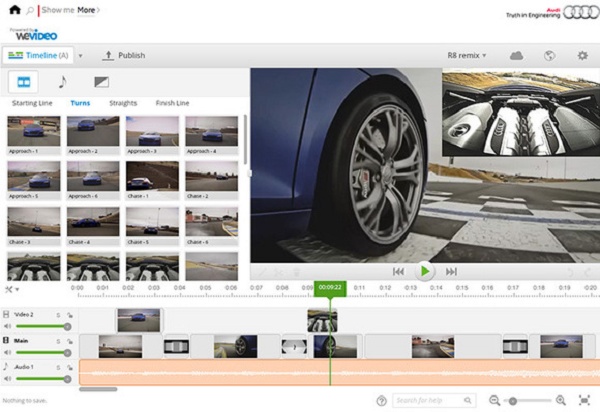Click the delete trash icon below preview
The image size is (600, 412).
[296, 273]
